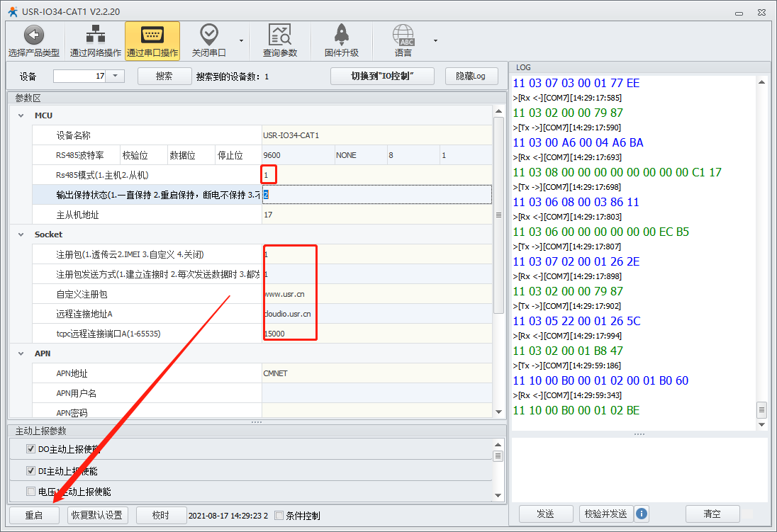Click the 选择产品类型 back arrow icon
Screen dimensions: 777x532
[x=34, y=35]
